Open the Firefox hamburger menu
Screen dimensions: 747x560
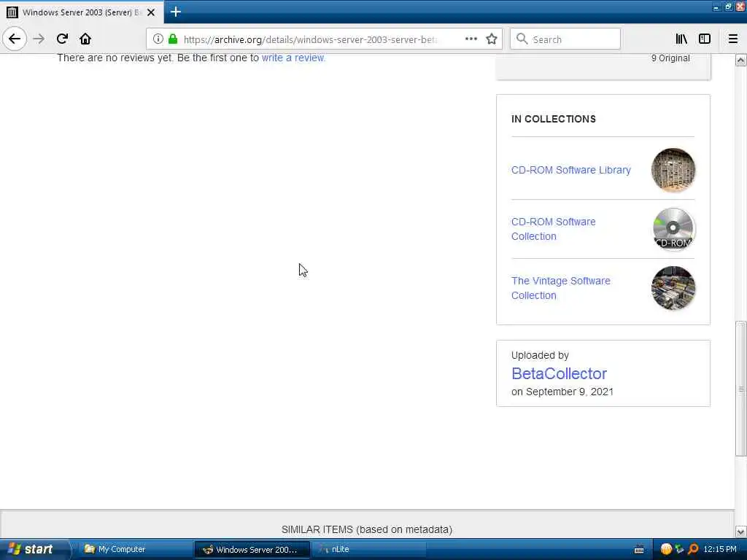click(732, 39)
